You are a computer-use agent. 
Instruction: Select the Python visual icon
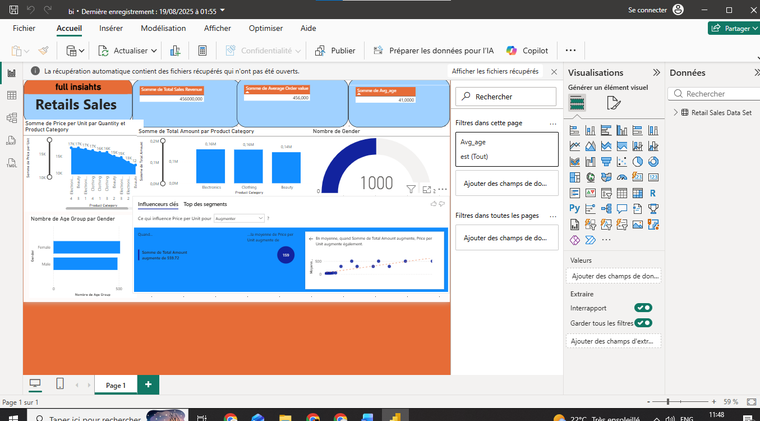coord(575,208)
